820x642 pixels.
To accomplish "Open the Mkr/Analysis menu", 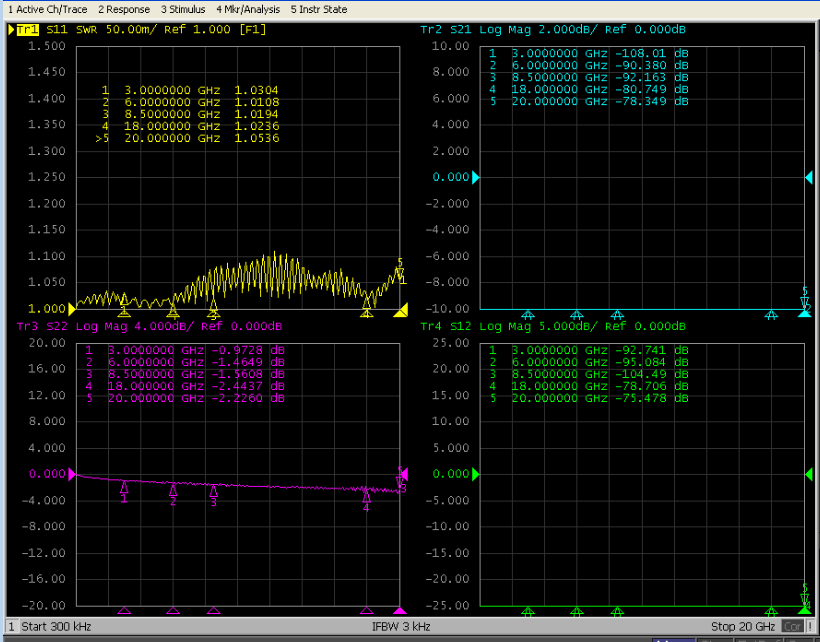I will (x=248, y=9).
